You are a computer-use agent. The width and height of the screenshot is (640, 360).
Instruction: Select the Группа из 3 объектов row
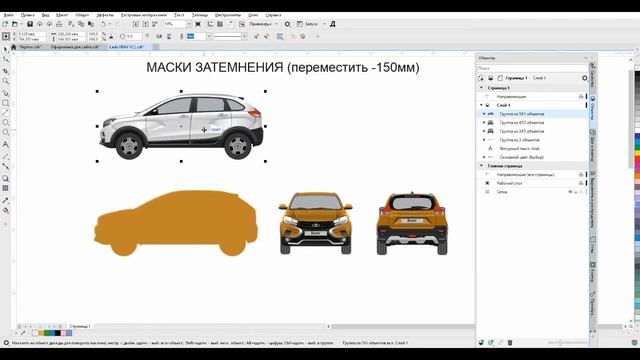(532, 140)
